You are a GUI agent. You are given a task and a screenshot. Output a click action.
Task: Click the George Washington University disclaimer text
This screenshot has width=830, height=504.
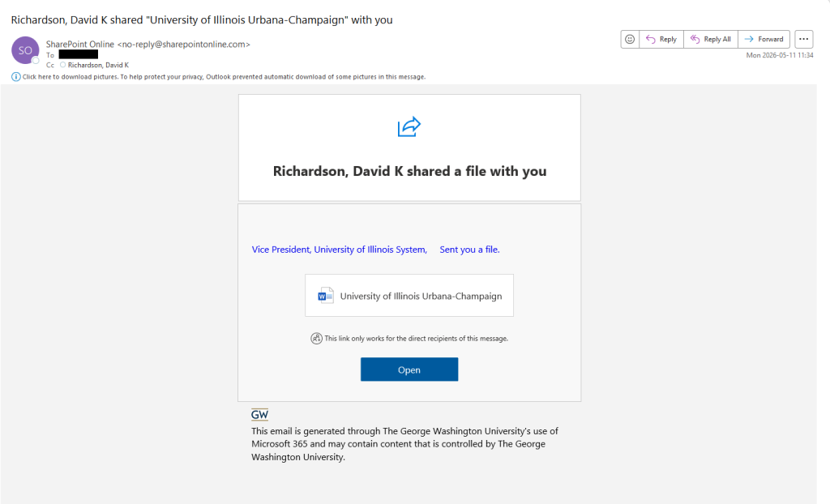[x=404, y=444]
